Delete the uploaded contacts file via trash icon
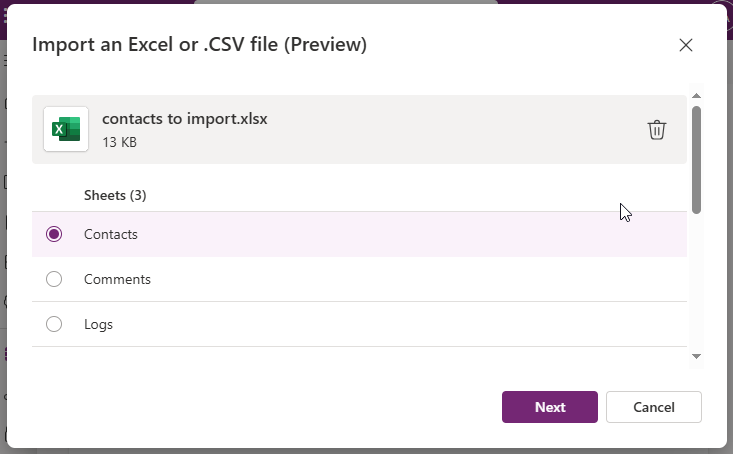Image resolution: width=733 pixels, height=454 pixels. click(x=657, y=130)
